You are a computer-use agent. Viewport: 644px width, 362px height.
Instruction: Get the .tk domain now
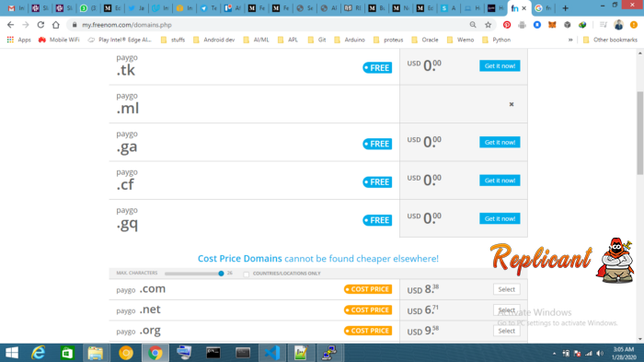500,66
